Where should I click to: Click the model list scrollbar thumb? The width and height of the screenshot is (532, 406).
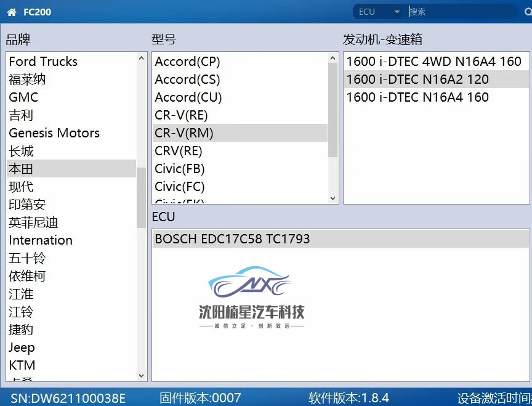tap(333, 110)
